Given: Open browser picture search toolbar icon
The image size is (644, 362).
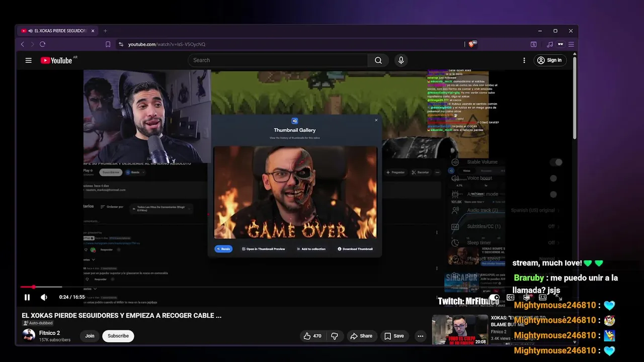Looking at the screenshot, I should (533, 44).
